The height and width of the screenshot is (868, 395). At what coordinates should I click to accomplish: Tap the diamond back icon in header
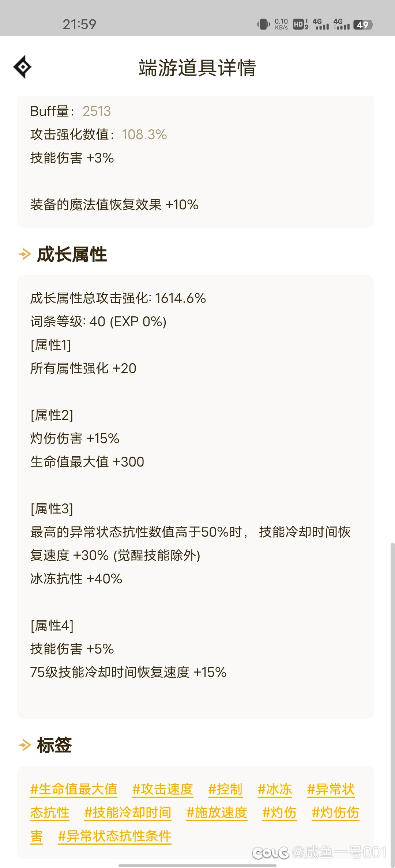(23, 67)
